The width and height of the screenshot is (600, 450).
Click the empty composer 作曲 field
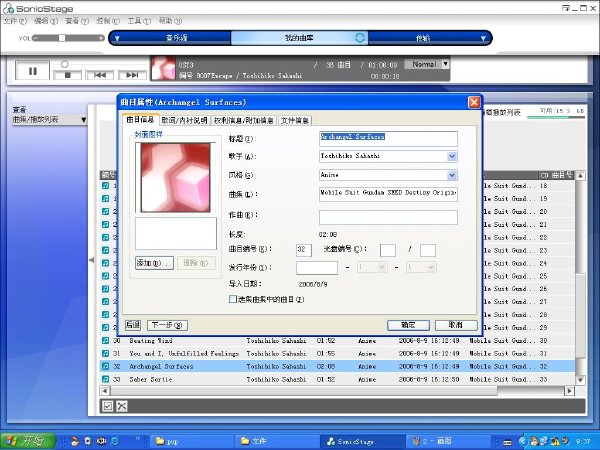[x=388, y=217]
